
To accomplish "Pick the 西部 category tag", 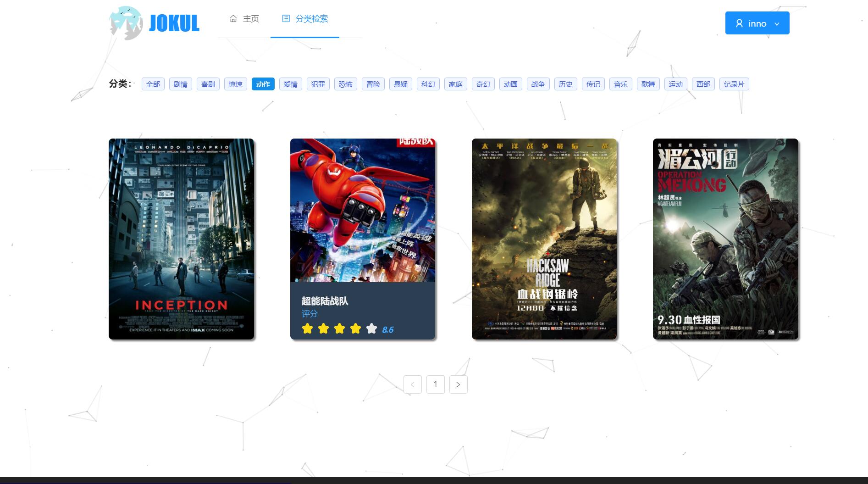I will (x=703, y=84).
